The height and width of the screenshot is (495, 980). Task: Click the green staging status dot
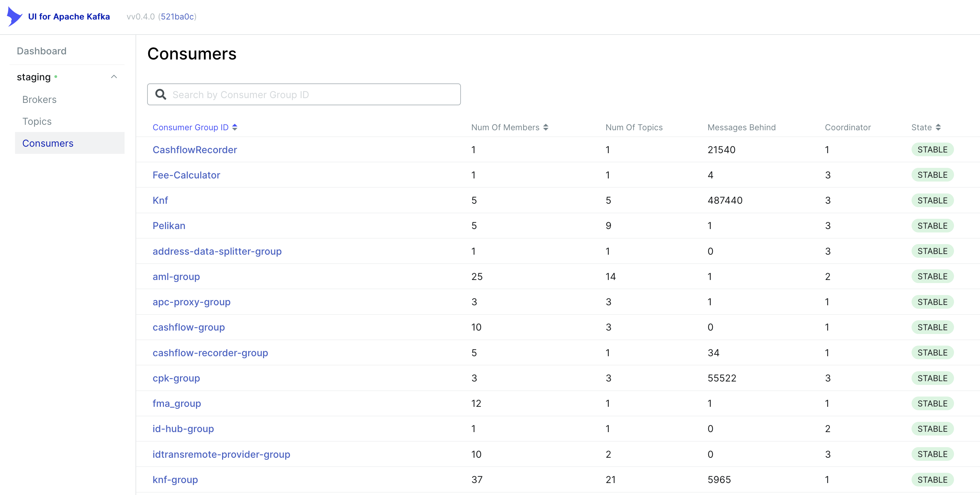tap(56, 77)
